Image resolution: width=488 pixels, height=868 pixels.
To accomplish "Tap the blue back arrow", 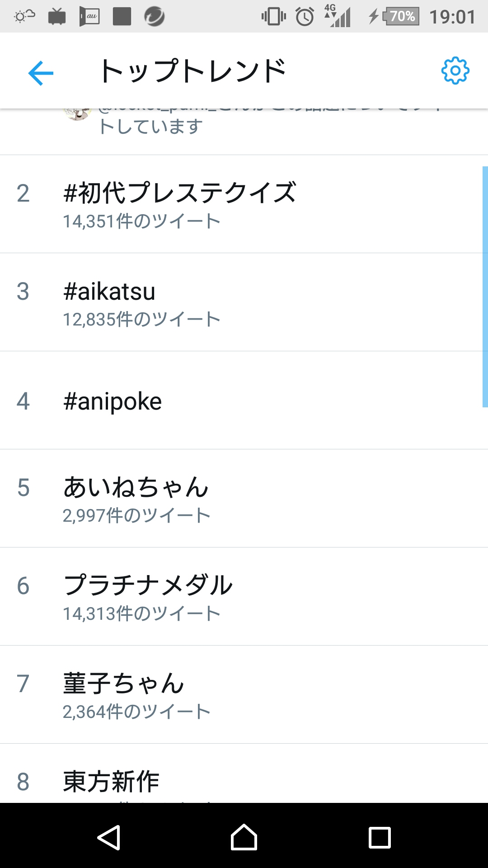I will pos(41,72).
